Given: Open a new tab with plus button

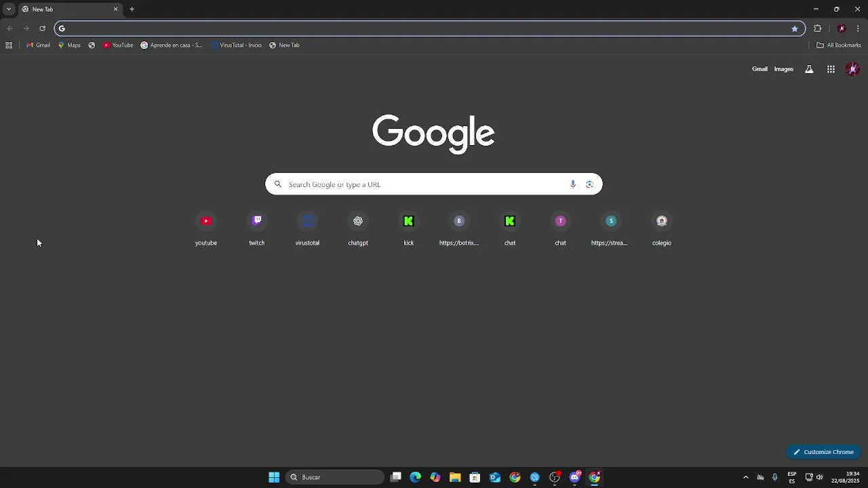Looking at the screenshot, I should click(132, 9).
